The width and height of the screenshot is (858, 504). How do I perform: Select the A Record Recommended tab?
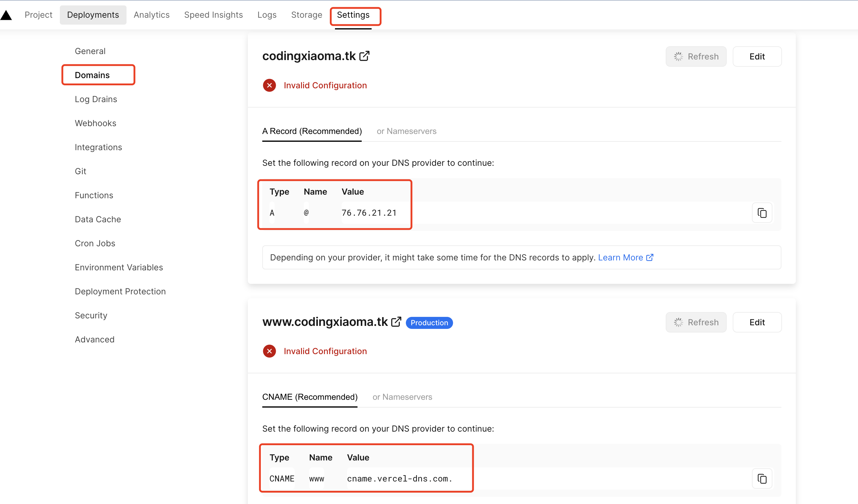click(312, 131)
